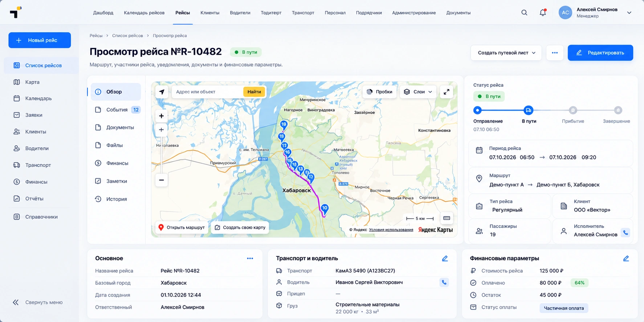Screen dimensions: 644x322
Task: Switch to the Заметки tab
Action: 116,181
